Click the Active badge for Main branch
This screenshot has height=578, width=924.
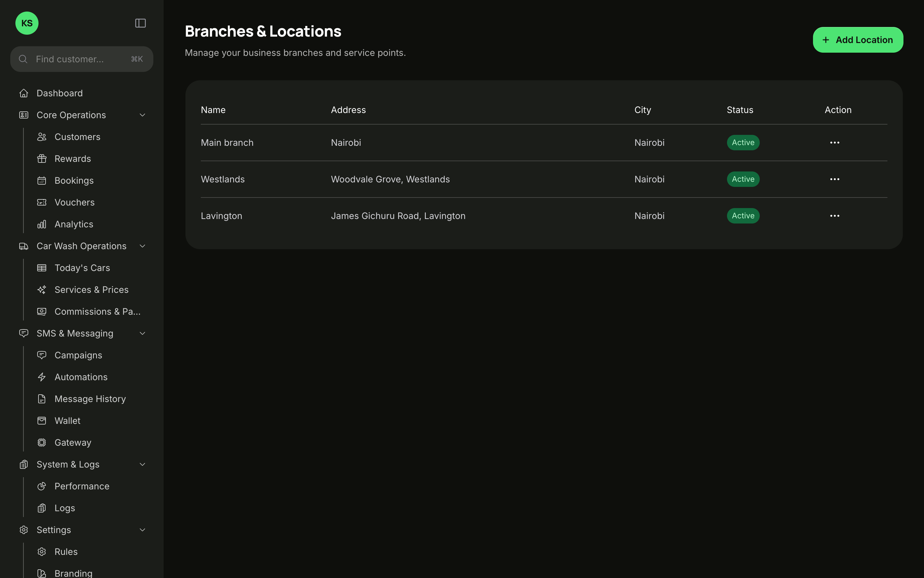click(743, 143)
